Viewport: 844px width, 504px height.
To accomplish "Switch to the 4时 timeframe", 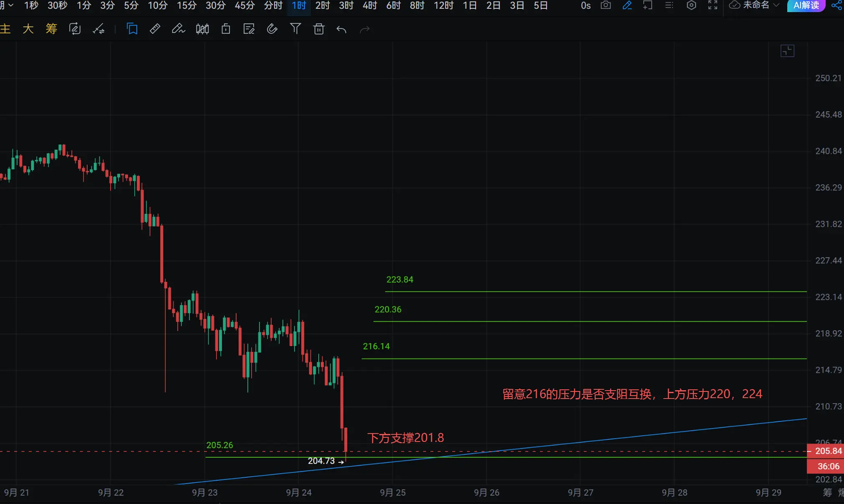I will [x=370, y=5].
